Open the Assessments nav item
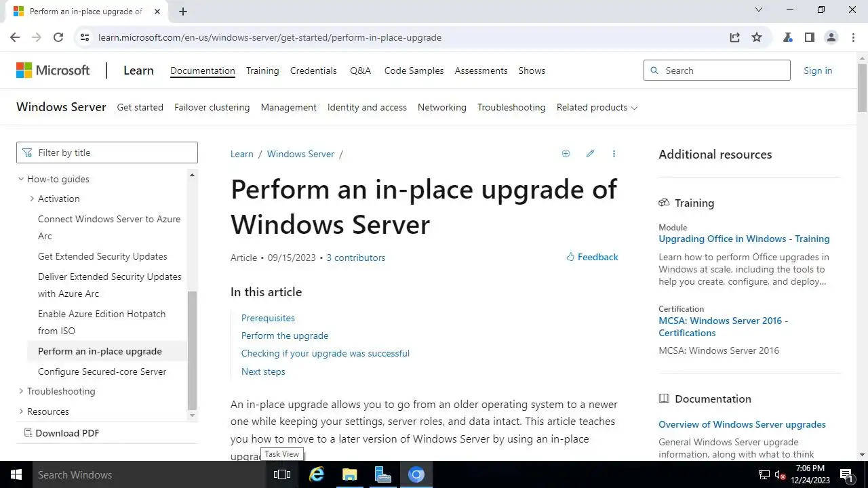Viewport: 868px width, 488px height. (x=481, y=70)
